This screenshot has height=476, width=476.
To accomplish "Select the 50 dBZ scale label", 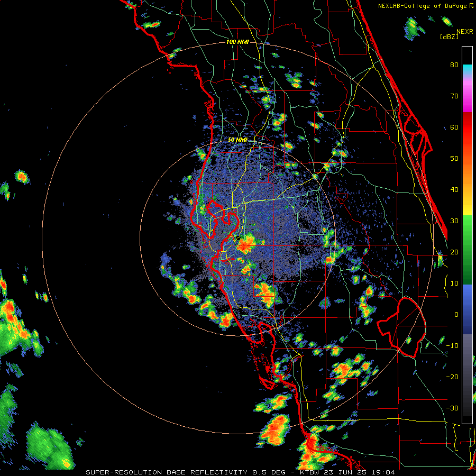I will coord(454,159).
